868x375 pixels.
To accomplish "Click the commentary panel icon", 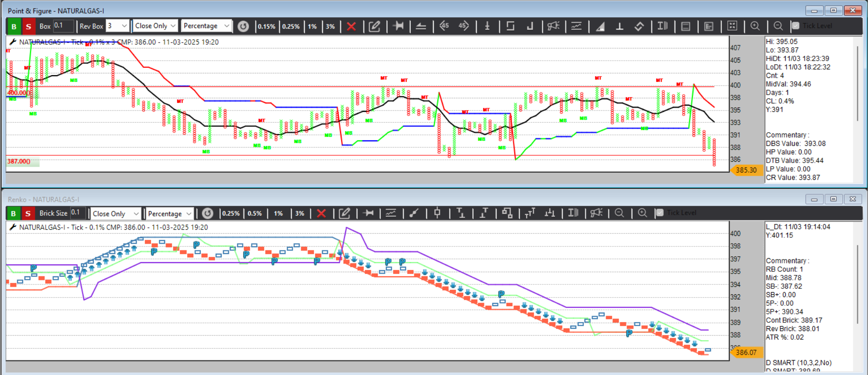I will pos(709,26).
